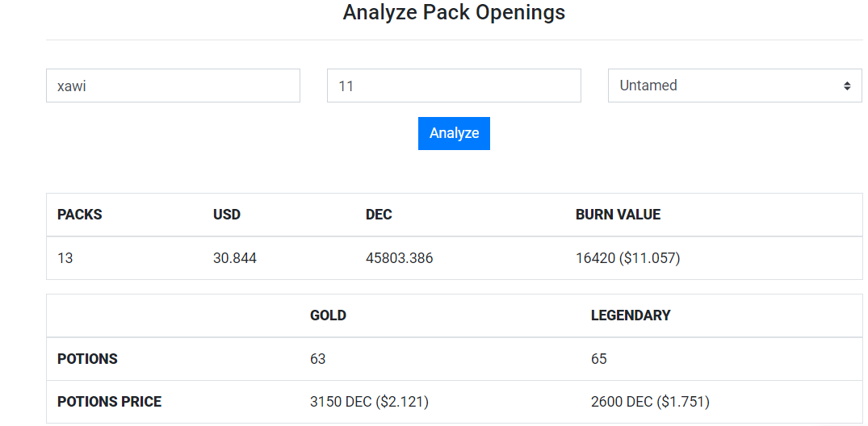Select the DEC column header
Screen dimensions: 868x426
379,215
